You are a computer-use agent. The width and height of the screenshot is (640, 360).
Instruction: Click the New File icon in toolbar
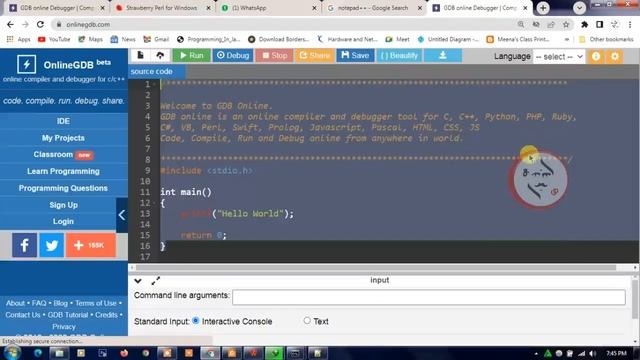pos(140,55)
